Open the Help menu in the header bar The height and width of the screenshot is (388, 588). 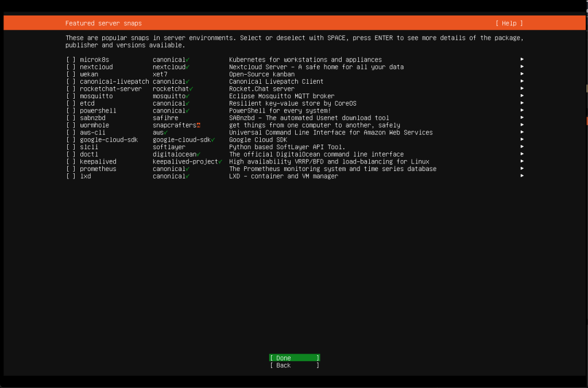(x=509, y=23)
